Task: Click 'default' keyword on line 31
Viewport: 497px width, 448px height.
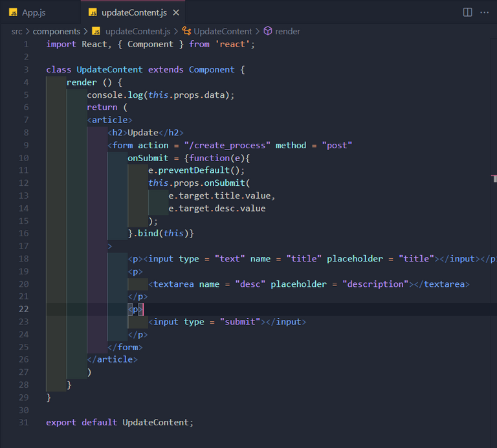Action: (99, 423)
